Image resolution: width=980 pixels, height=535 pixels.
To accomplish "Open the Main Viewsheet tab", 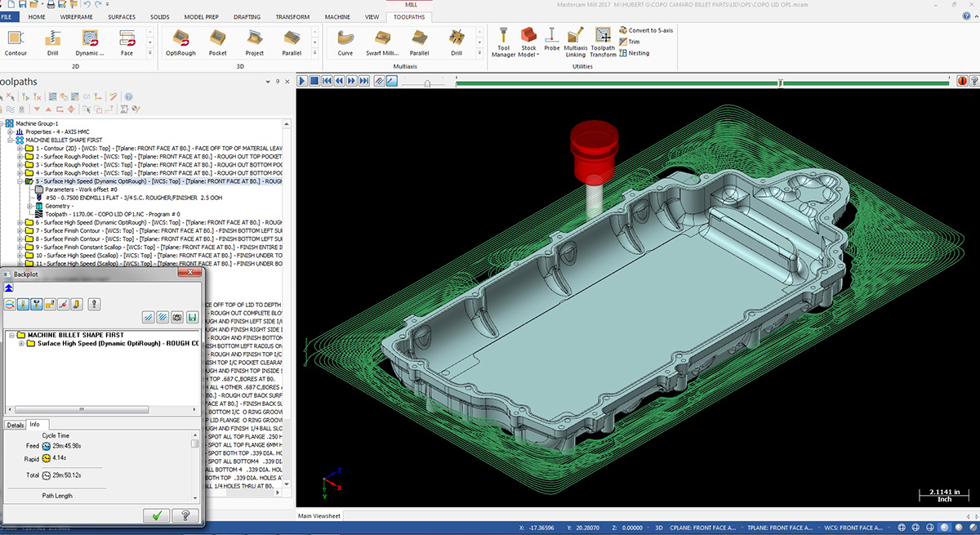I will 319,515.
